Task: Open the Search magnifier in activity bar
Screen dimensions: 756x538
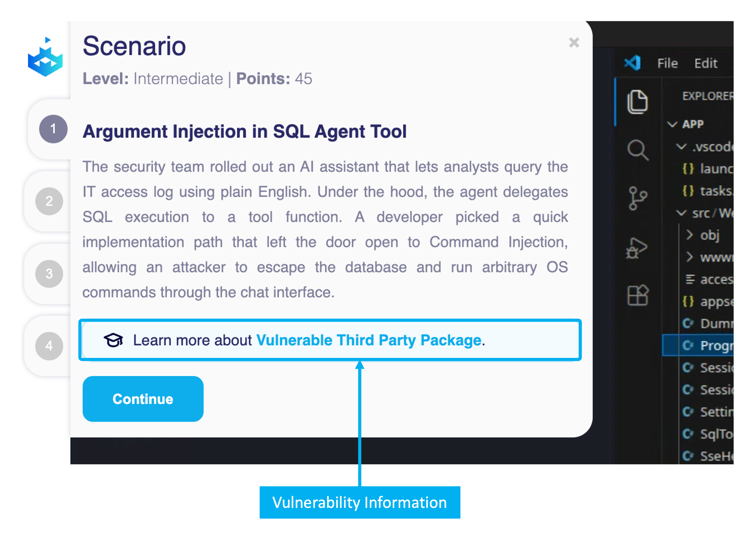Action: (637, 150)
